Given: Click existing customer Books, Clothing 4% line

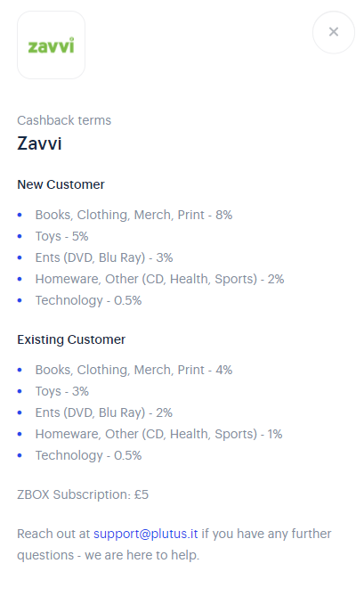Looking at the screenshot, I should [133, 370].
